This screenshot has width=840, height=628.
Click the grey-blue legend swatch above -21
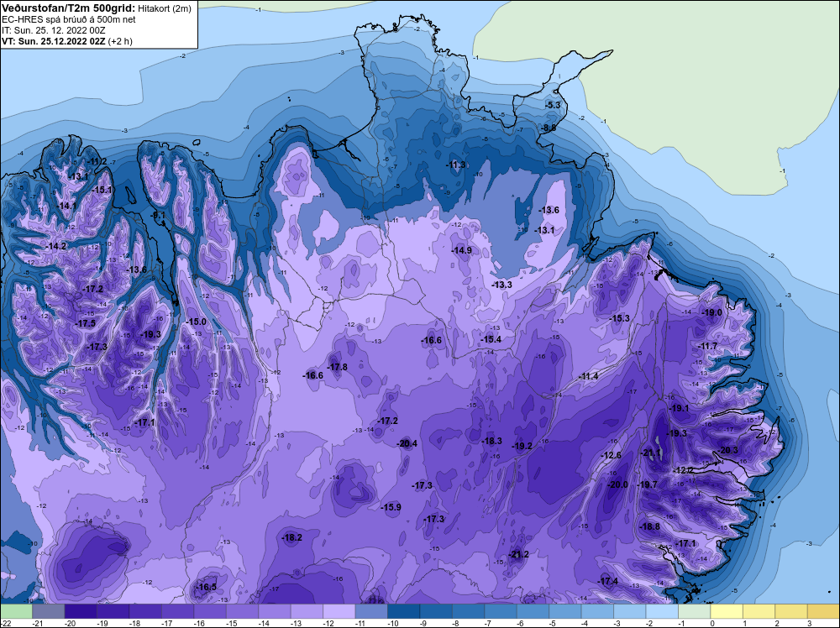(x=49, y=611)
